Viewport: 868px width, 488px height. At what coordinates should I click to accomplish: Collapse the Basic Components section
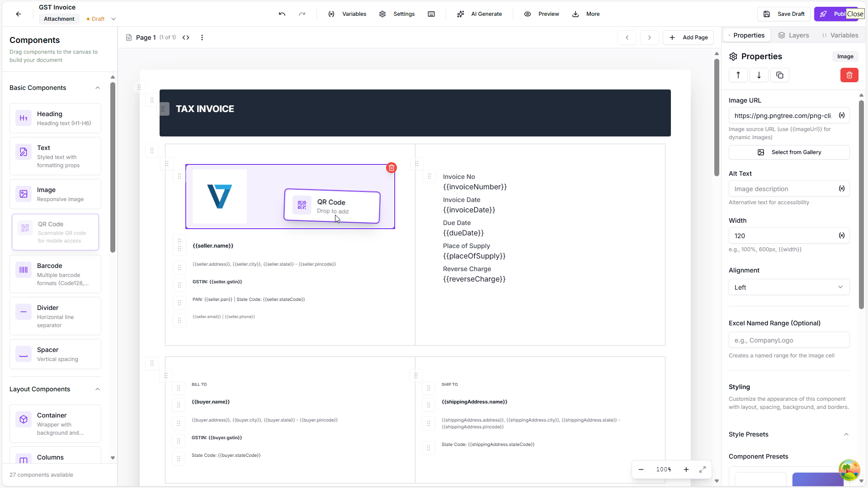(98, 88)
